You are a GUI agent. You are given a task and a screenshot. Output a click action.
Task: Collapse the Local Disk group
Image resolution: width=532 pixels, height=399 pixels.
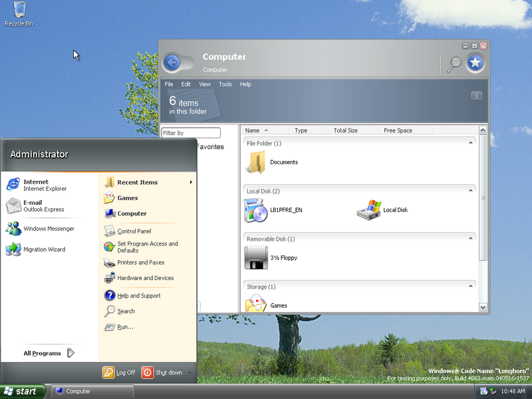(471, 191)
